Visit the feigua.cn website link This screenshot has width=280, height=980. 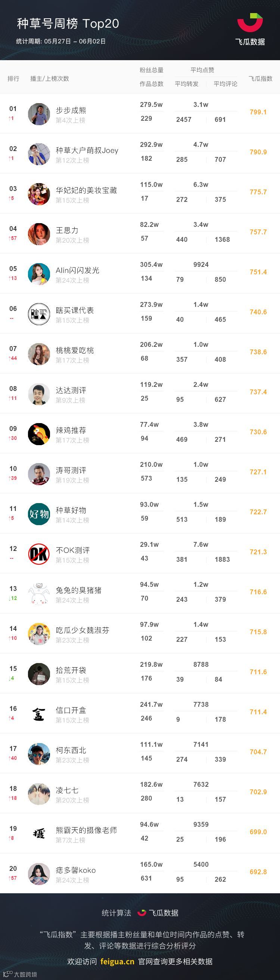click(x=117, y=961)
